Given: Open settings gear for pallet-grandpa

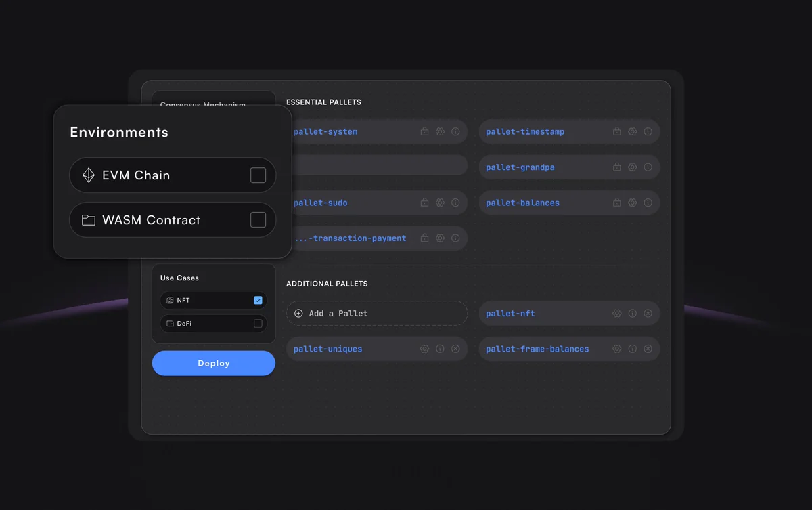Looking at the screenshot, I should click(x=632, y=167).
